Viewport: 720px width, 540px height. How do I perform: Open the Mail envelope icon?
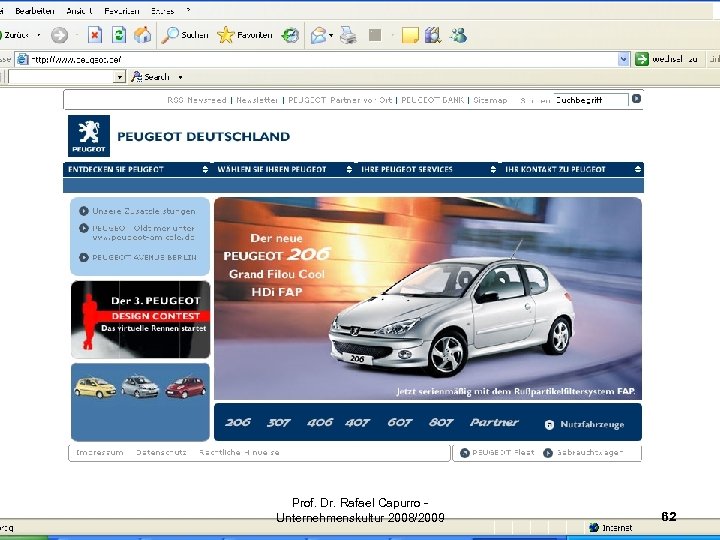pos(318,35)
